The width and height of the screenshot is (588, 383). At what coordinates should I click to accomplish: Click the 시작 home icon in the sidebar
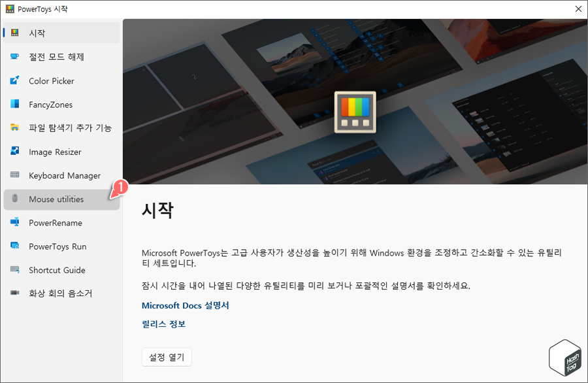[14, 33]
